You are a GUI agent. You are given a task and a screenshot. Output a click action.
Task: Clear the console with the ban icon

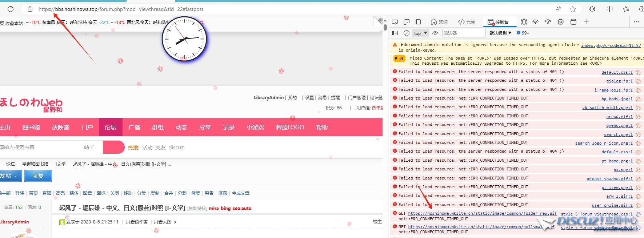407,33
